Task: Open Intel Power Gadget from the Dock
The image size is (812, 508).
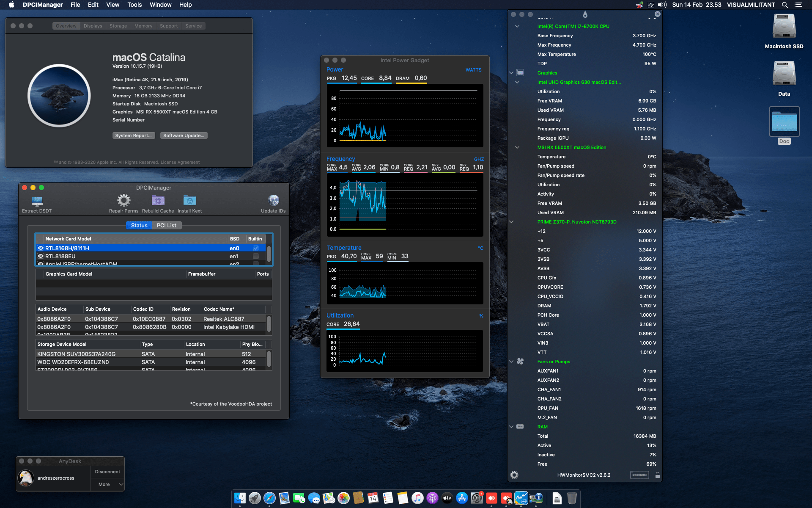Action: click(521, 498)
